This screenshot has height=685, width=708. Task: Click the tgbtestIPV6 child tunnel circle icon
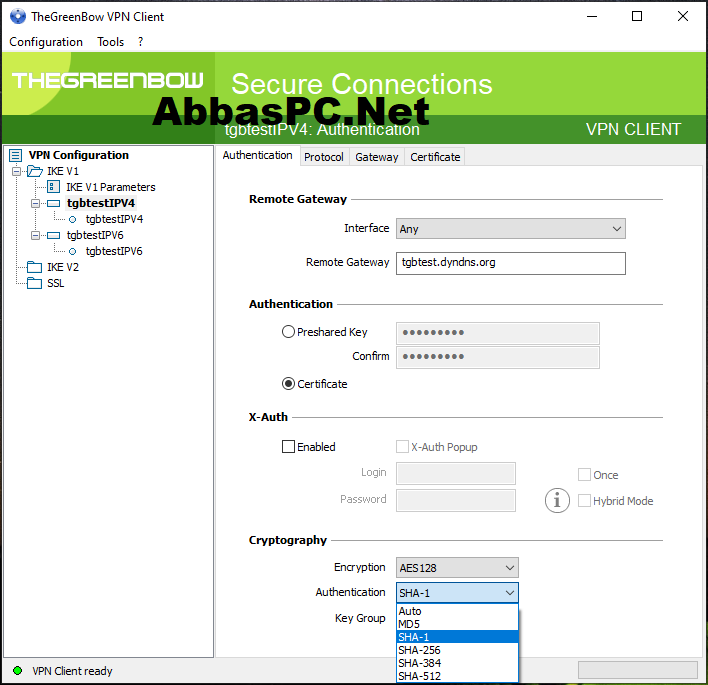point(72,252)
